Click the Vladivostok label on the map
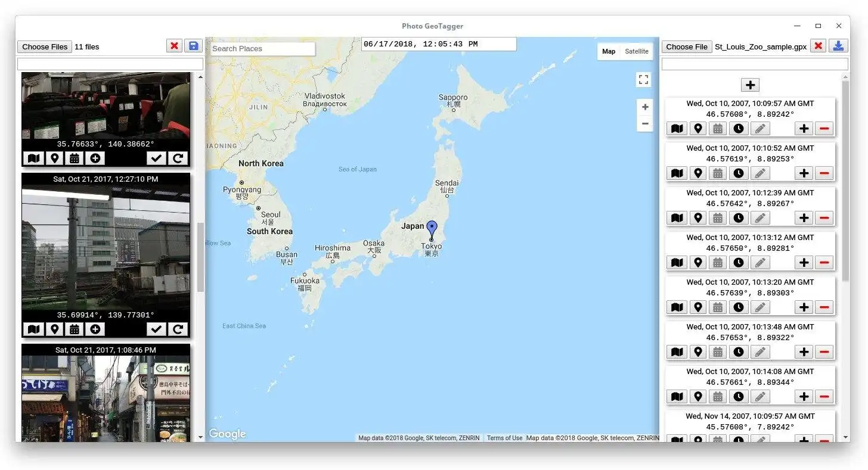This screenshot has width=868, height=470. (325, 99)
